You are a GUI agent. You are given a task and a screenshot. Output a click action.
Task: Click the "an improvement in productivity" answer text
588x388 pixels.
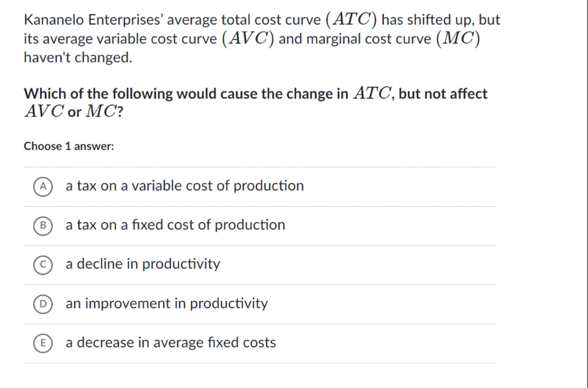click(x=167, y=303)
